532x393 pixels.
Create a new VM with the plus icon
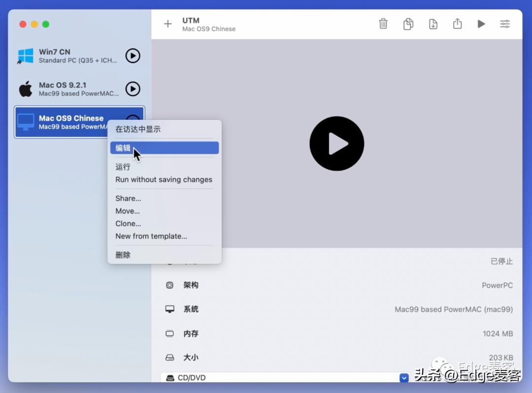click(167, 23)
